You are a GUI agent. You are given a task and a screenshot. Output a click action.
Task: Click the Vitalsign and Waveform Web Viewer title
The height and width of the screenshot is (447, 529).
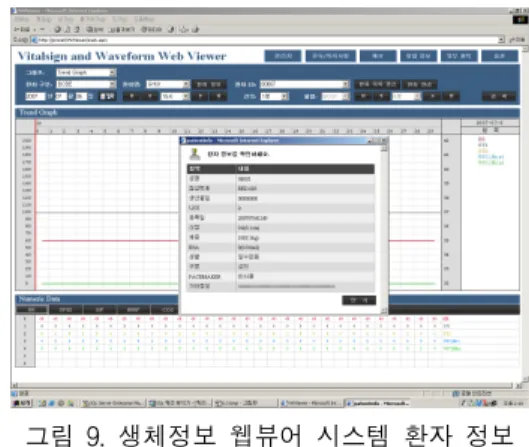pyautogui.click(x=122, y=56)
